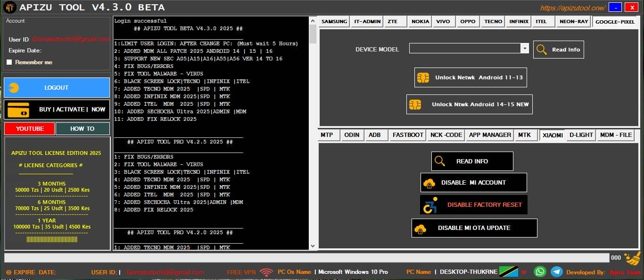
Task: Switch to the ZTE tab
Action: tap(395, 22)
